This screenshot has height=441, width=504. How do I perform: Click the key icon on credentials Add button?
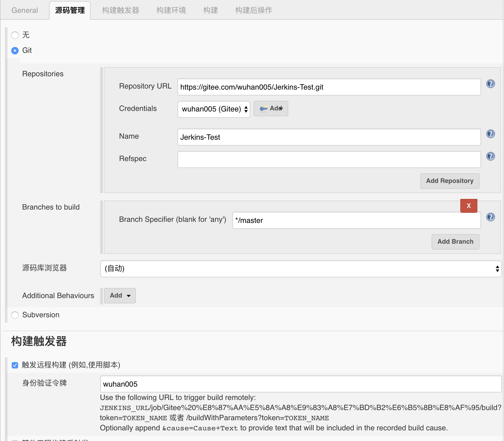tap(263, 109)
